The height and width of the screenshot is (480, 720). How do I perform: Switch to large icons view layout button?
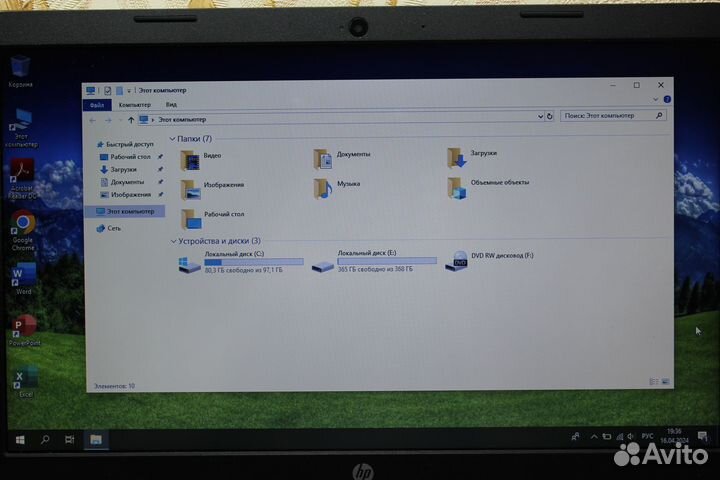click(665, 382)
